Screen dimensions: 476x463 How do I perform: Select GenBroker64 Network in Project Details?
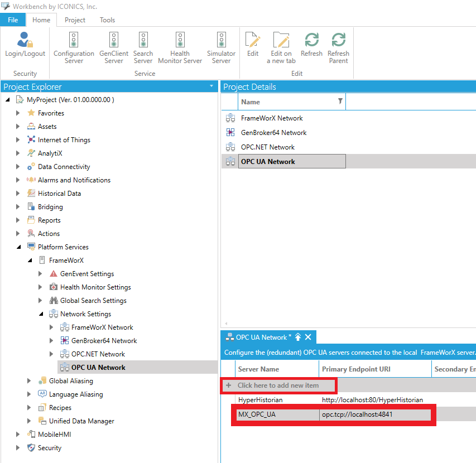click(x=273, y=133)
